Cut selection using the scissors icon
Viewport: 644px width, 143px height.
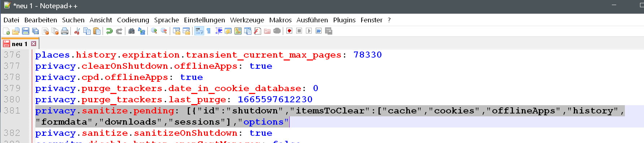77,31
